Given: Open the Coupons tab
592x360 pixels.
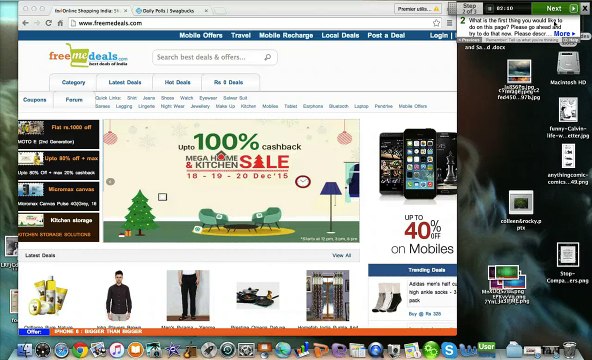Looking at the screenshot, I should click(34, 100).
